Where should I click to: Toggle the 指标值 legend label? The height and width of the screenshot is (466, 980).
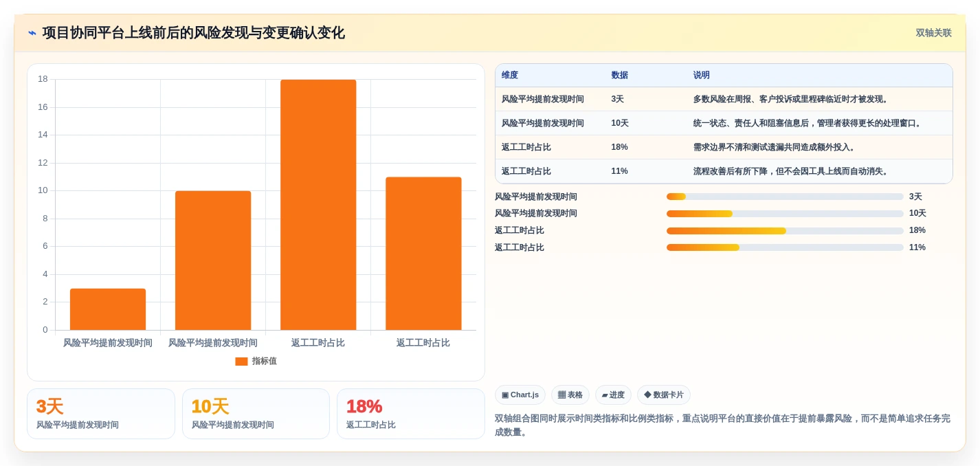pyautogui.click(x=265, y=362)
